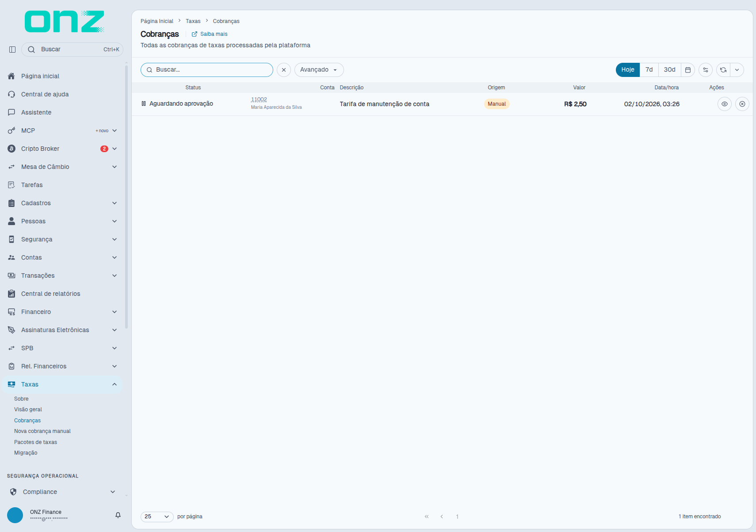Change the 25 per page selector
756x532 pixels.
click(157, 517)
